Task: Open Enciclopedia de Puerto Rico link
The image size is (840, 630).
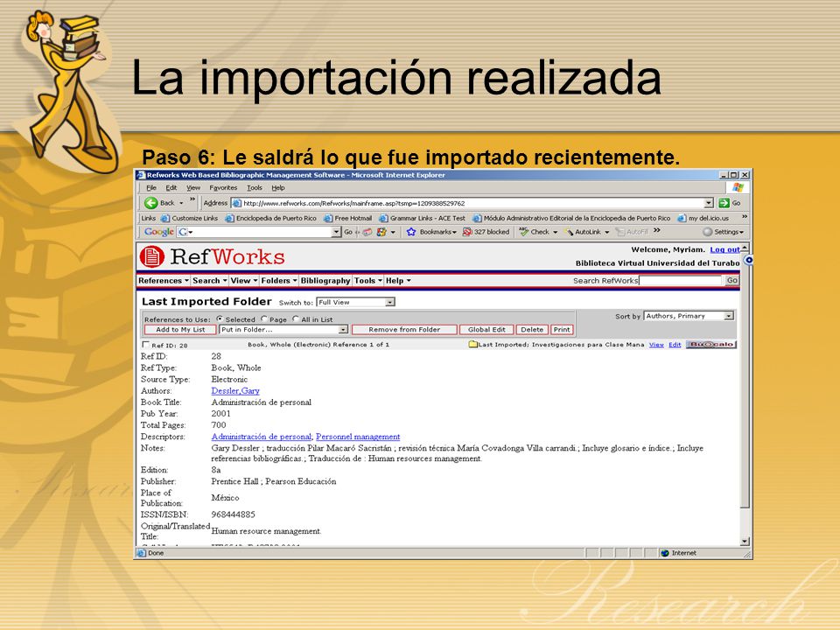Action: [x=271, y=218]
